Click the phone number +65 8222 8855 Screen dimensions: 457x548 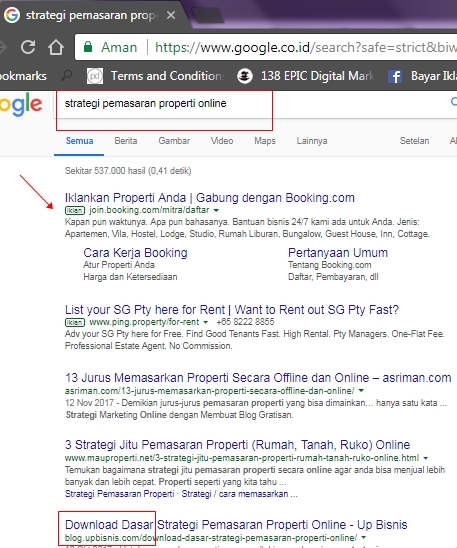pyautogui.click(x=245, y=322)
